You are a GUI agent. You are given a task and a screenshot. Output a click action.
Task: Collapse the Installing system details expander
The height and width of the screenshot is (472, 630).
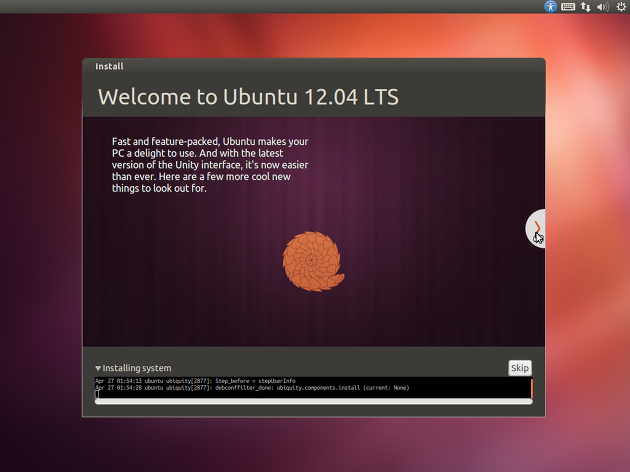(x=98, y=368)
